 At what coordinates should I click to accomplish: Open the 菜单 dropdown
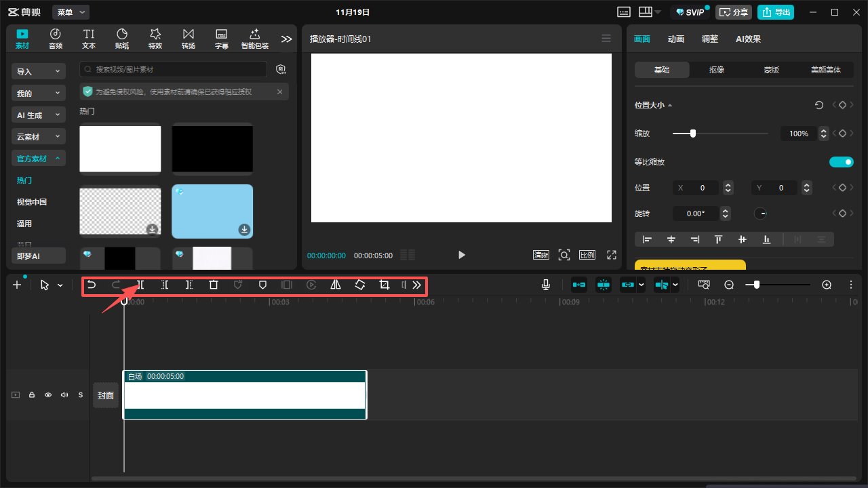point(71,12)
